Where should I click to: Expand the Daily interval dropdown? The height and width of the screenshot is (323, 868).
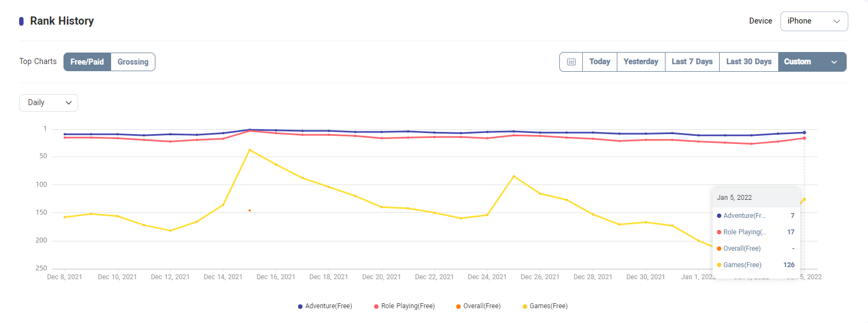49,103
